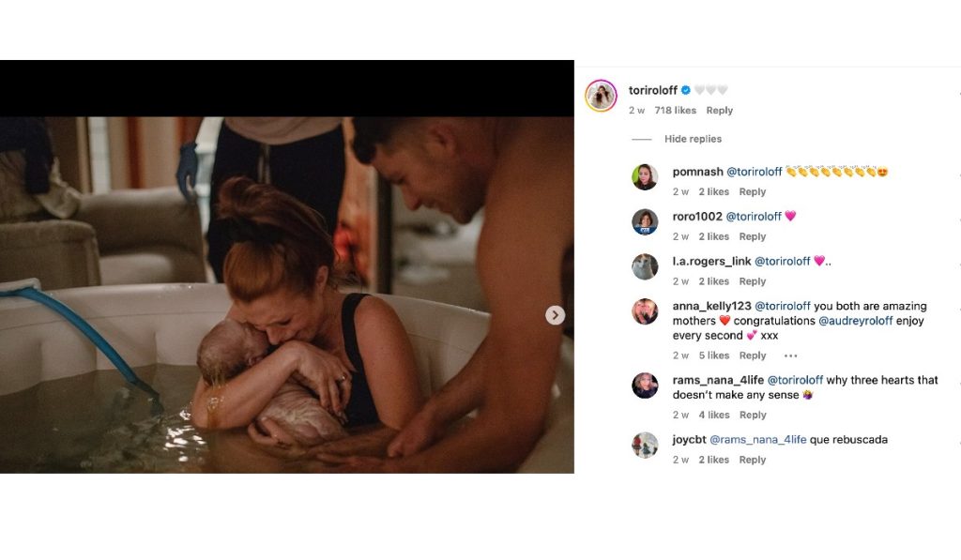Open l.a.rogers_link commenter avatar
Viewport: 961px width, 560px height.
click(645, 266)
